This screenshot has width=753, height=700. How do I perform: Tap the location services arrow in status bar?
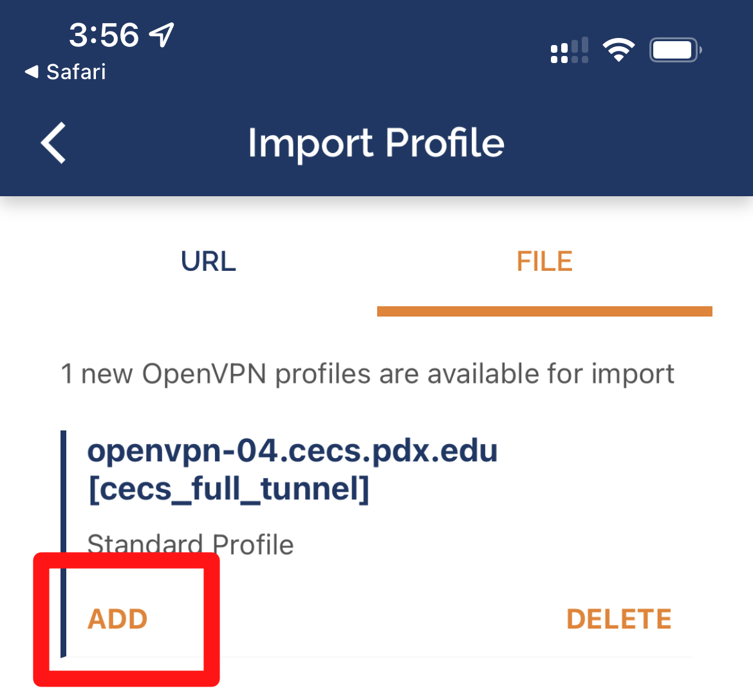(162, 35)
